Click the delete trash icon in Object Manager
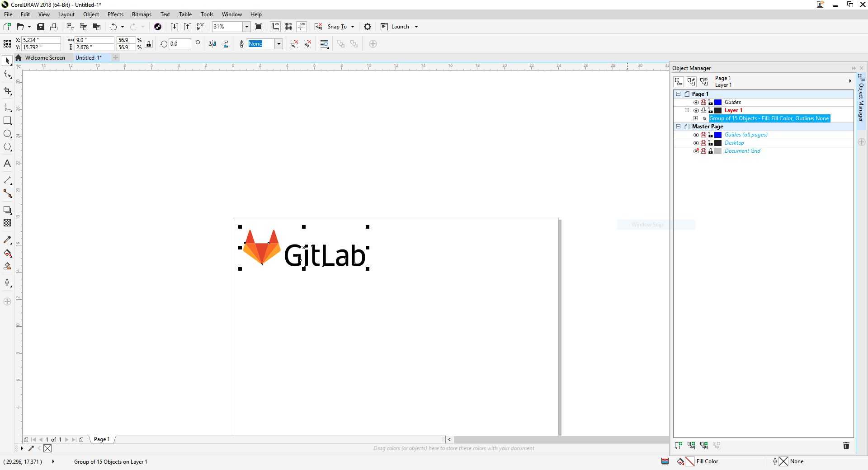The image size is (868, 470). click(x=846, y=446)
